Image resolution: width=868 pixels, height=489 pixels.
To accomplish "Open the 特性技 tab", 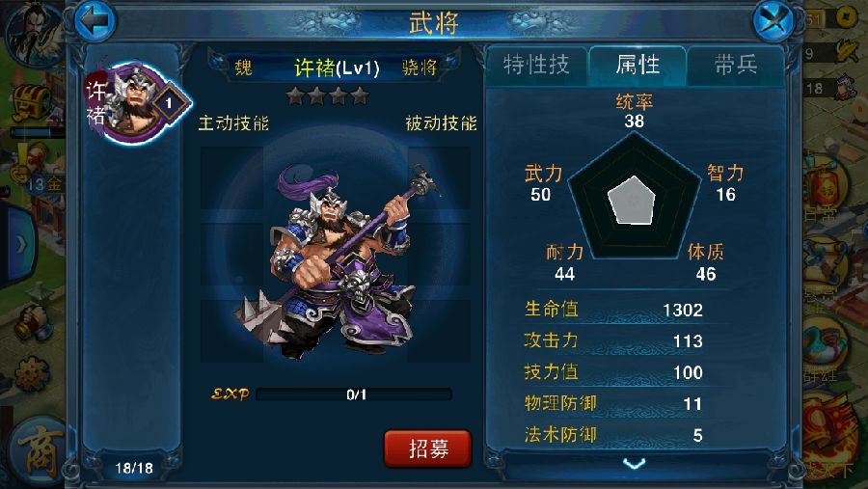I will click(536, 66).
